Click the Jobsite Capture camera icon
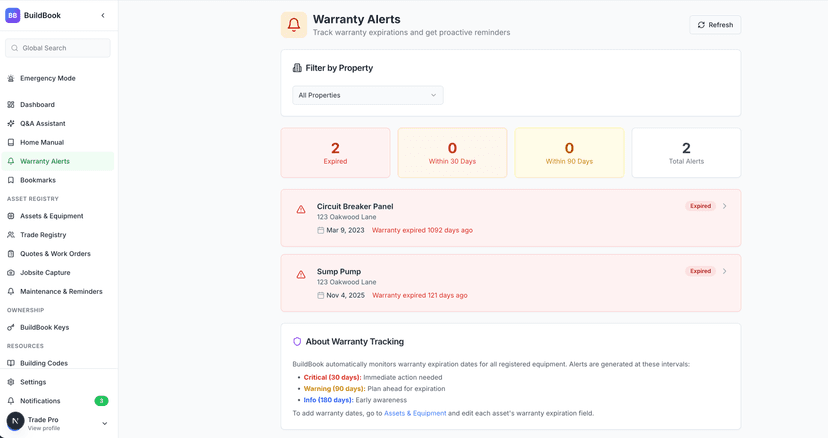The width and height of the screenshot is (828, 438). (11, 273)
